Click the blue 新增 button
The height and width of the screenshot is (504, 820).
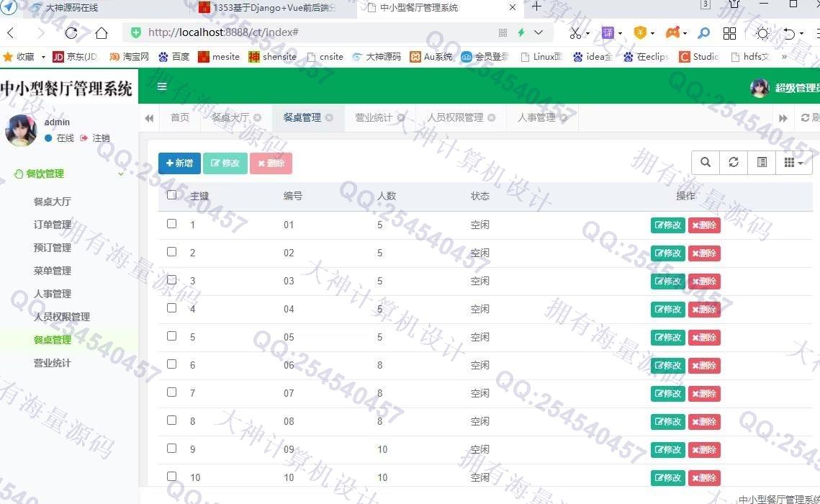point(179,163)
